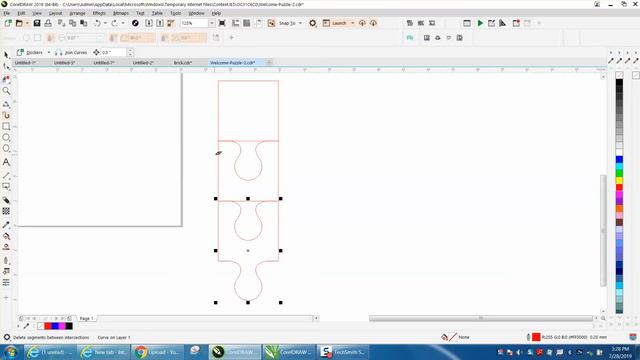Click the red outline color indicator in status bar

536,337
